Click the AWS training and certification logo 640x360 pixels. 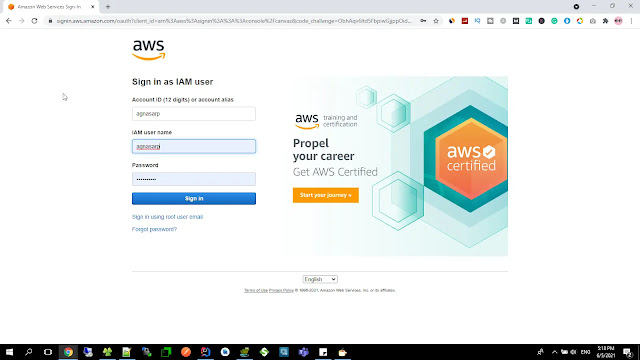pyautogui.click(x=326, y=121)
